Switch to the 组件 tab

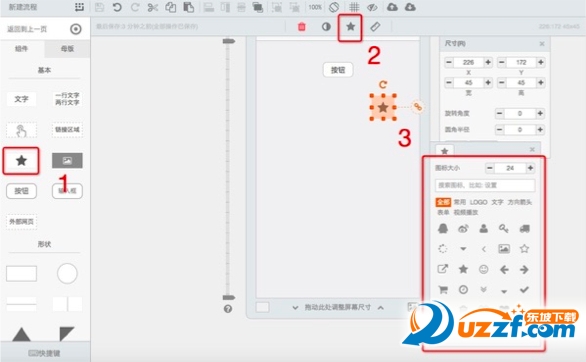tap(22, 49)
